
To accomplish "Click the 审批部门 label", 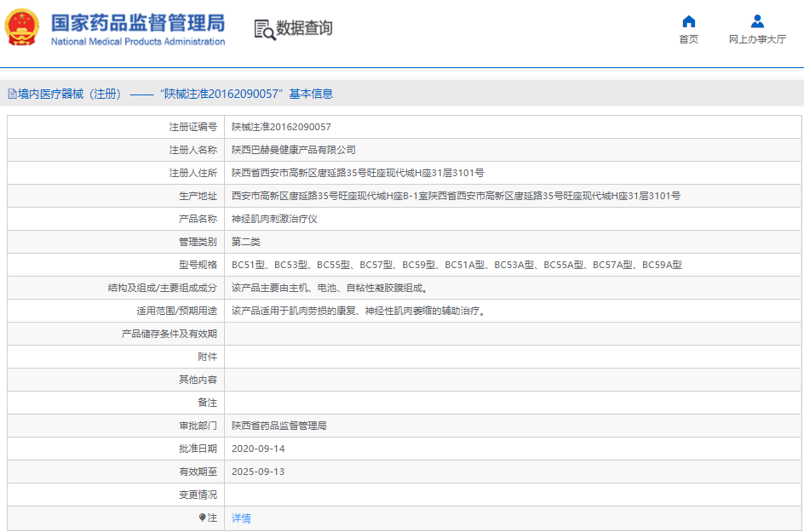I will [x=198, y=426].
